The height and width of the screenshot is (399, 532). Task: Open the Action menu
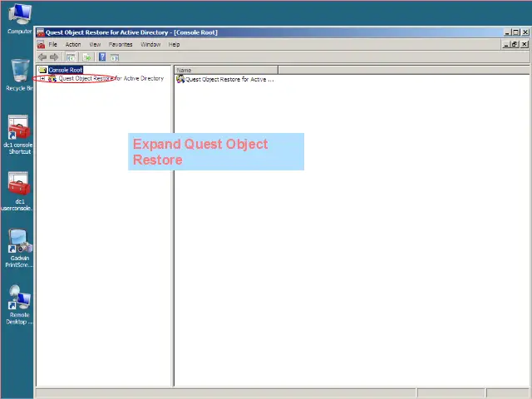(x=73, y=44)
